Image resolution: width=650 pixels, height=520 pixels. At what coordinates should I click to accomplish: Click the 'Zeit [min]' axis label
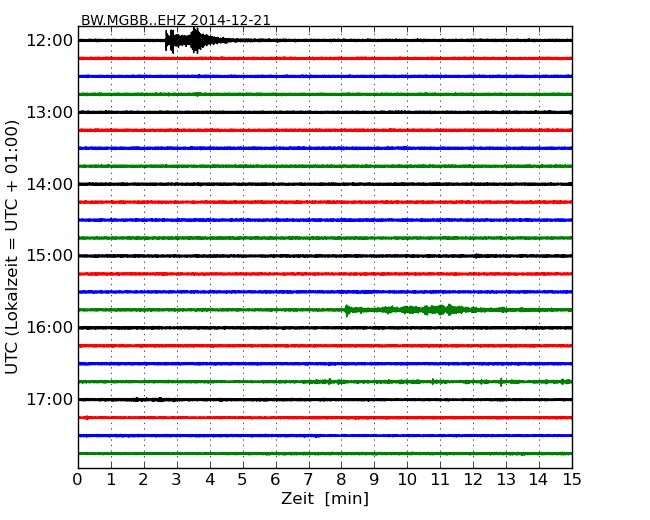pyautogui.click(x=325, y=498)
